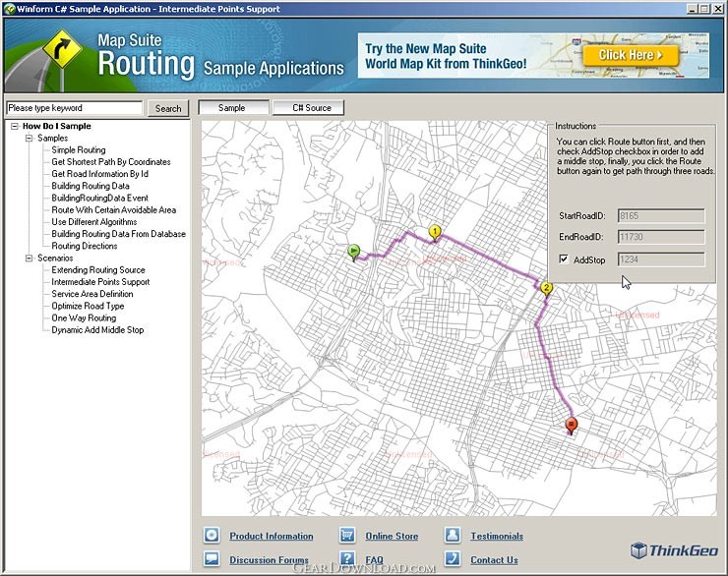Image resolution: width=728 pixels, height=576 pixels.
Task: Select Building Routing Data sample
Action: pos(91,186)
